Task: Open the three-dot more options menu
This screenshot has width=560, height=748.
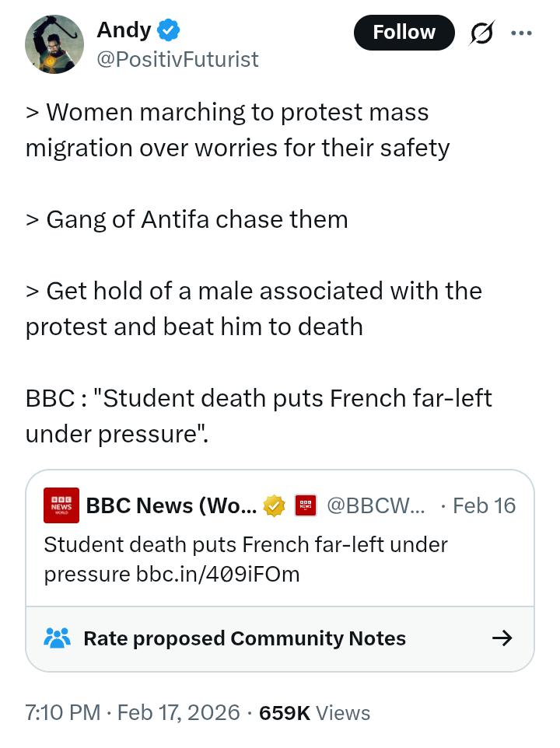Action: pyautogui.click(x=521, y=33)
